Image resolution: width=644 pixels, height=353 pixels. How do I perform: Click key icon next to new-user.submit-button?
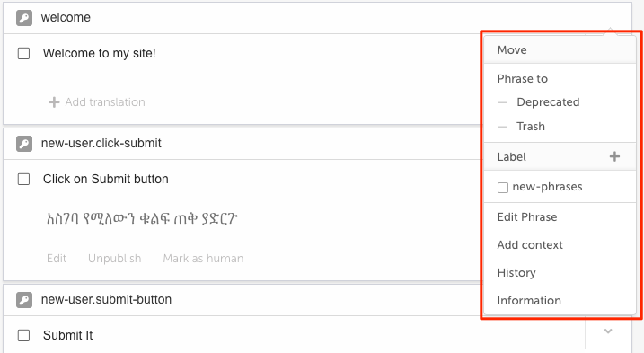(x=24, y=300)
